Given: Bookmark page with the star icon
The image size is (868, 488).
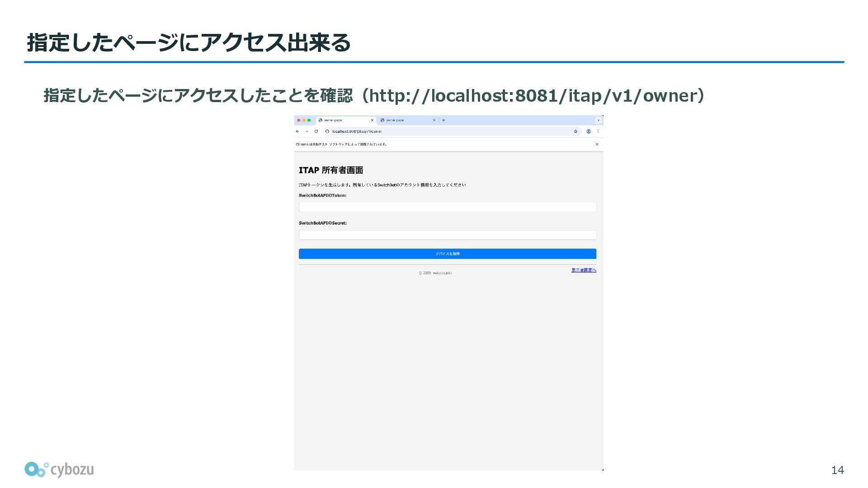Looking at the screenshot, I should point(576,131).
